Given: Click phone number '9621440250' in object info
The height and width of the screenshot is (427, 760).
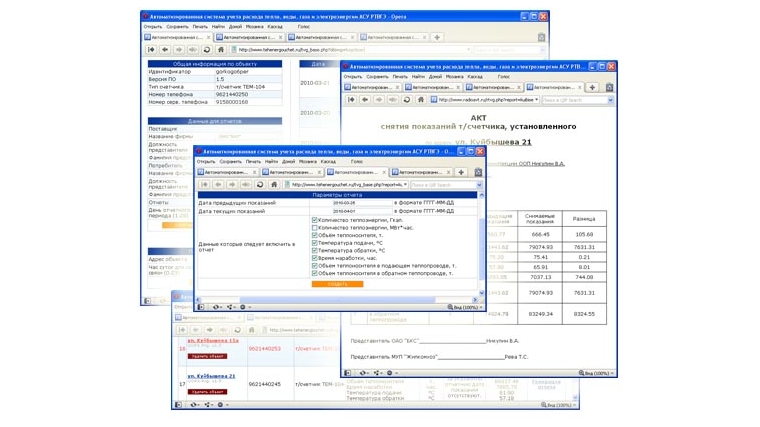Looking at the screenshot, I should (232, 95).
